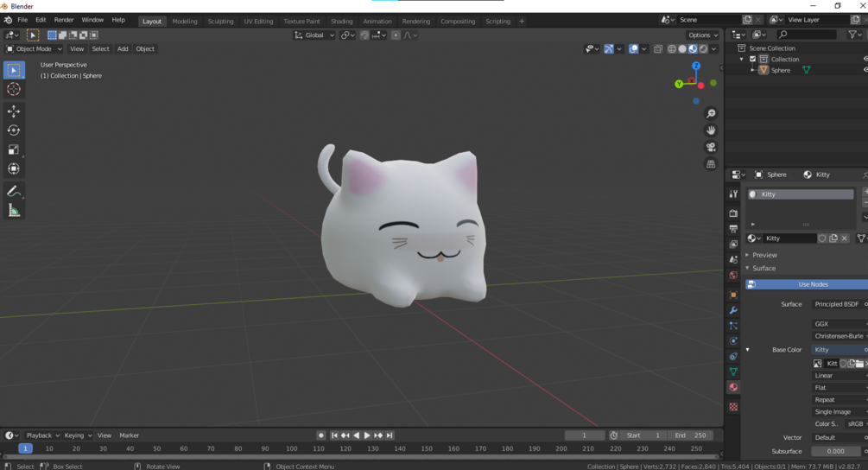Viewport: 868px width, 470px height.
Task: Select the 3D Cursor tool
Action: tap(14, 89)
